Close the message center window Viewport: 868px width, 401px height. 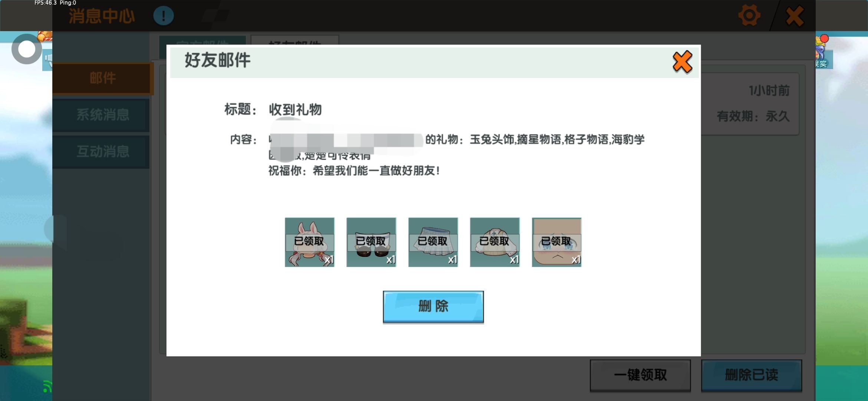[795, 16]
